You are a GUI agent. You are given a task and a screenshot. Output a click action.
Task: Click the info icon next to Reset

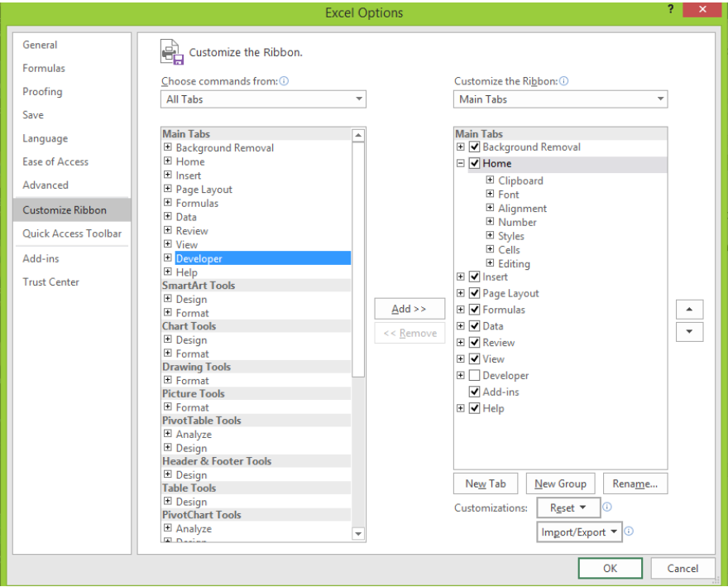[x=607, y=507]
